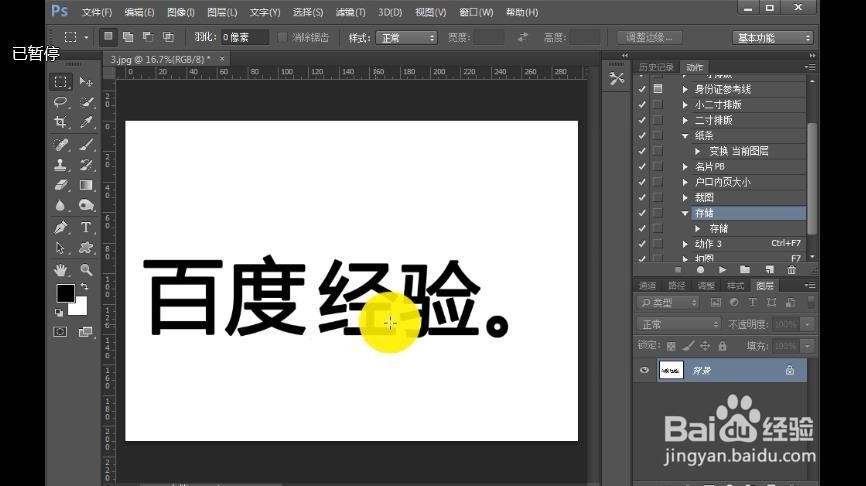Delete the selected action
The image size is (866, 486).
pyautogui.click(x=791, y=270)
